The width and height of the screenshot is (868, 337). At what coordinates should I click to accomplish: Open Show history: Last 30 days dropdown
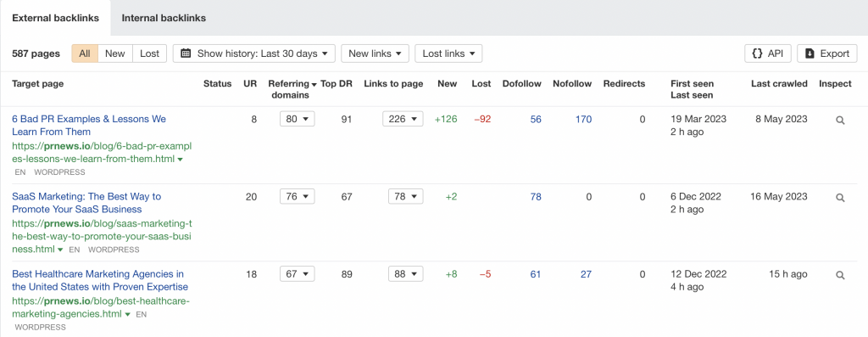[254, 53]
